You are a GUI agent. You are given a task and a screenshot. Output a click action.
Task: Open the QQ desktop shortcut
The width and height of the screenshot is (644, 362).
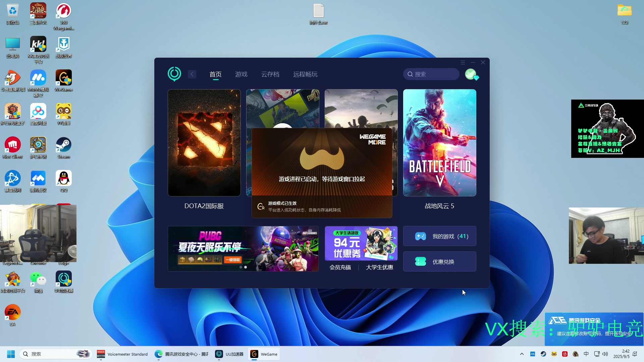point(64,181)
